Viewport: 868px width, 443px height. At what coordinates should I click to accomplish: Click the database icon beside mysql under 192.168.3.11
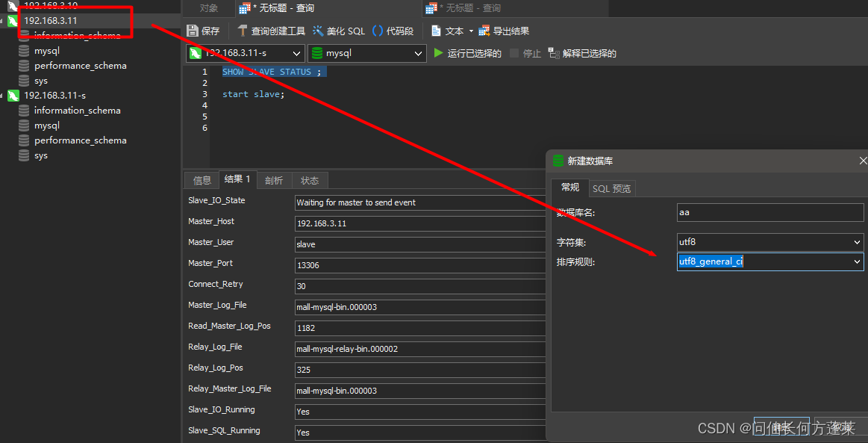point(24,50)
